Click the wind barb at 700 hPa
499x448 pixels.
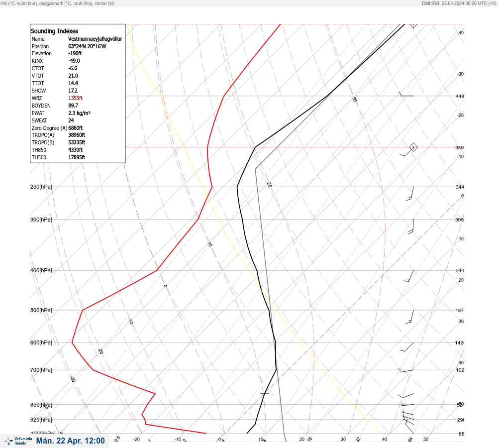click(406, 370)
